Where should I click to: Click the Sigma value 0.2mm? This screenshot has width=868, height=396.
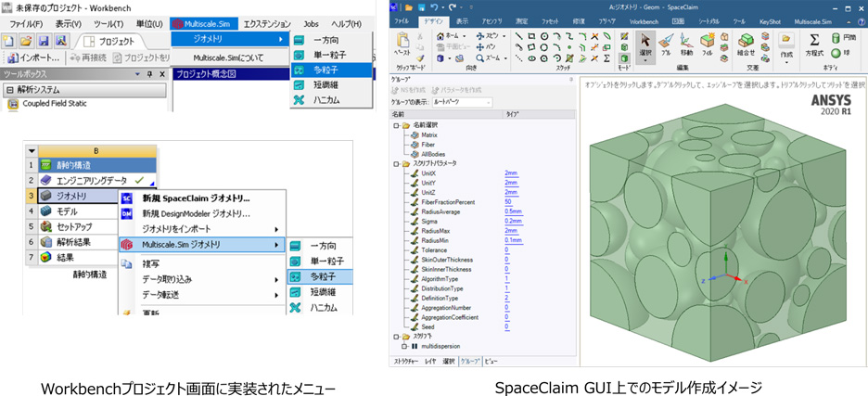(x=513, y=221)
